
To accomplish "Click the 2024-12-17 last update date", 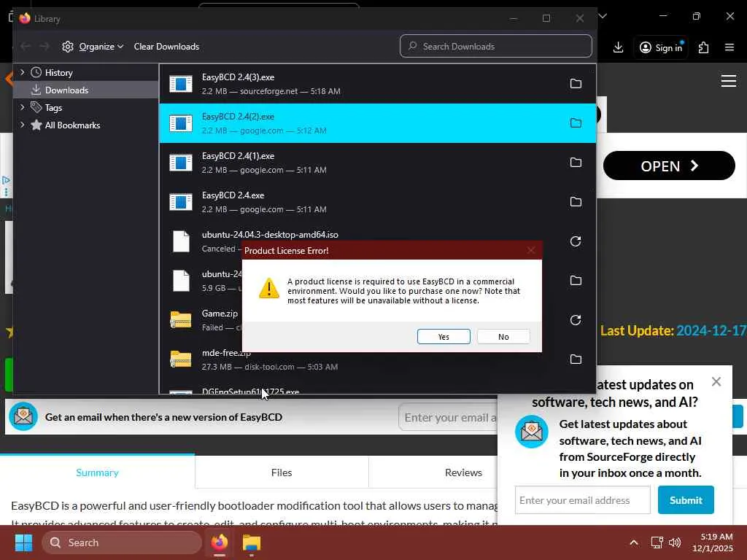I will pyautogui.click(x=711, y=330).
